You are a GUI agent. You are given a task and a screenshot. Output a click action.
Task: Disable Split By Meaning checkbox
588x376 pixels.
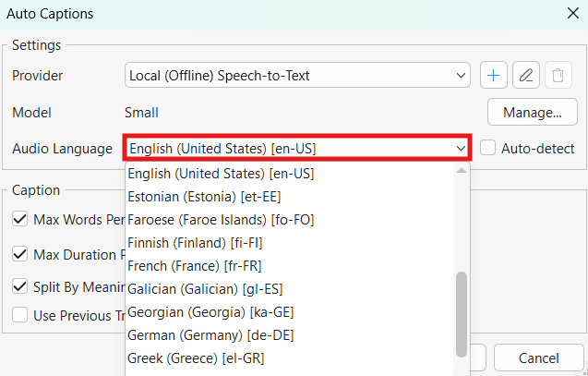pyautogui.click(x=20, y=286)
